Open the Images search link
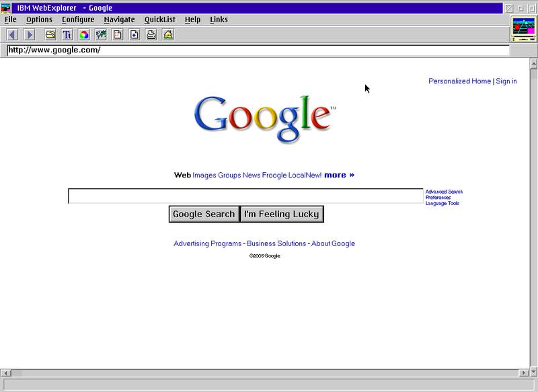 (x=204, y=175)
